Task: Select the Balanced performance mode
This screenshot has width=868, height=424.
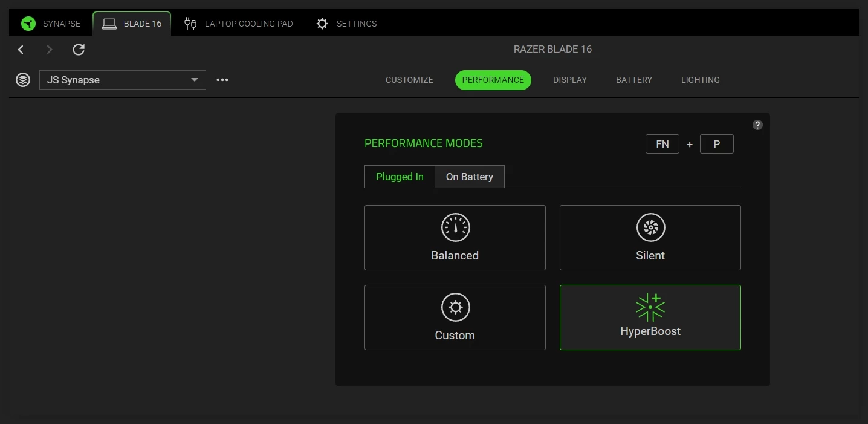Action: (x=455, y=238)
